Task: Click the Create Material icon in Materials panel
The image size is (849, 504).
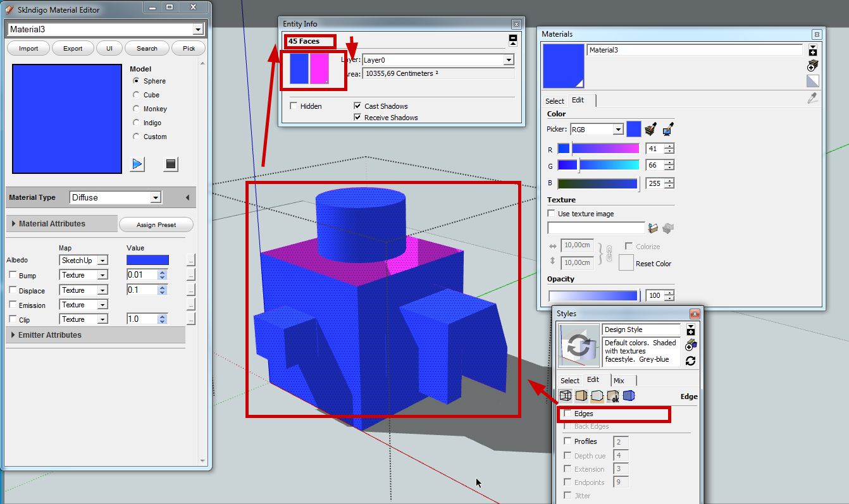Action: click(x=813, y=65)
